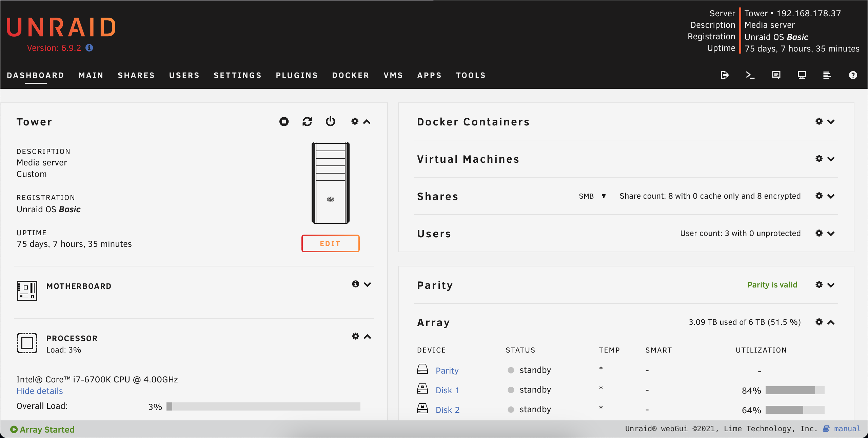The image size is (868, 438).
Task: Expand the Parity section chevron
Action: click(x=831, y=285)
